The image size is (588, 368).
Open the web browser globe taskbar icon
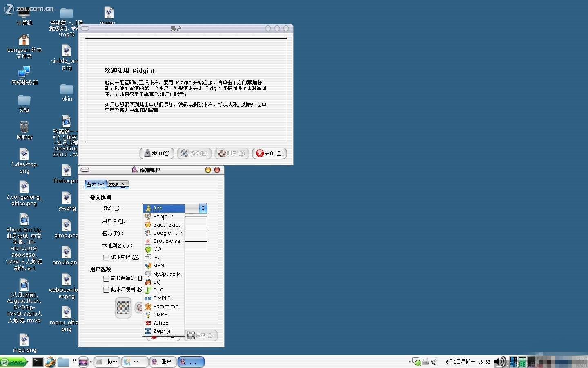click(51, 362)
